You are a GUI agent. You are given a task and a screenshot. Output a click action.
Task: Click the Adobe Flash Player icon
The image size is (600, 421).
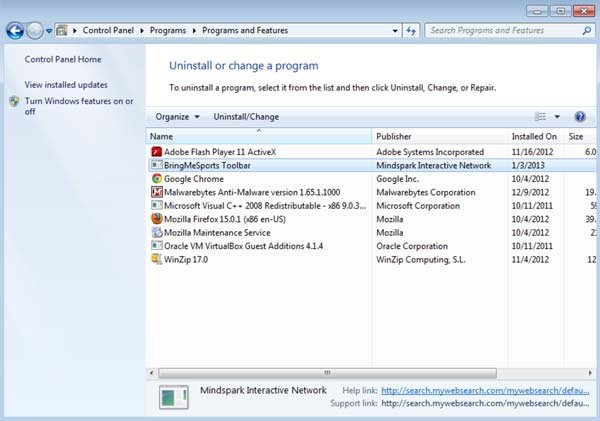click(157, 152)
